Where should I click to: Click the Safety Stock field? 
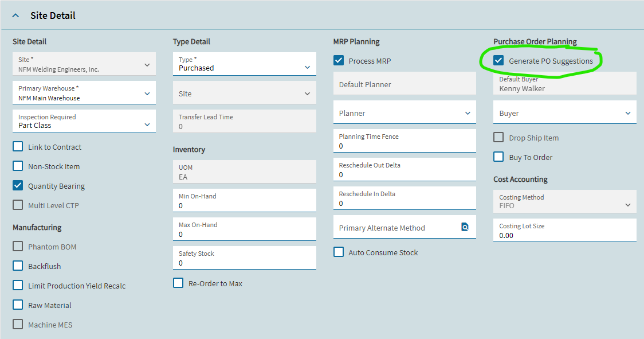coord(245,258)
